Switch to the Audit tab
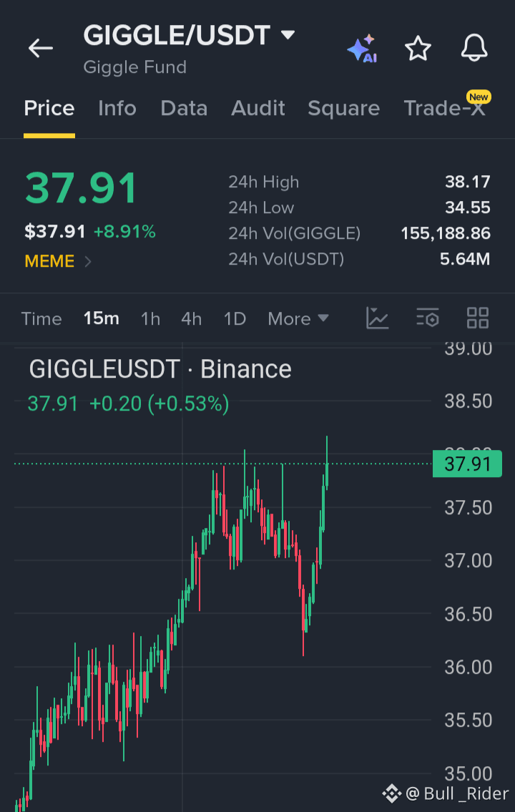The height and width of the screenshot is (812, 515). 257,109
